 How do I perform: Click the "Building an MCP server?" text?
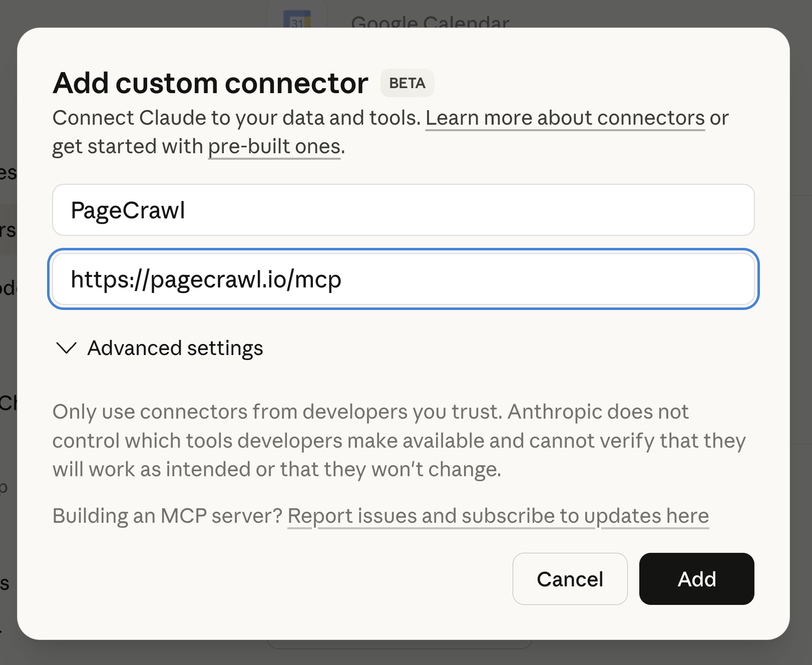[168, 515]
